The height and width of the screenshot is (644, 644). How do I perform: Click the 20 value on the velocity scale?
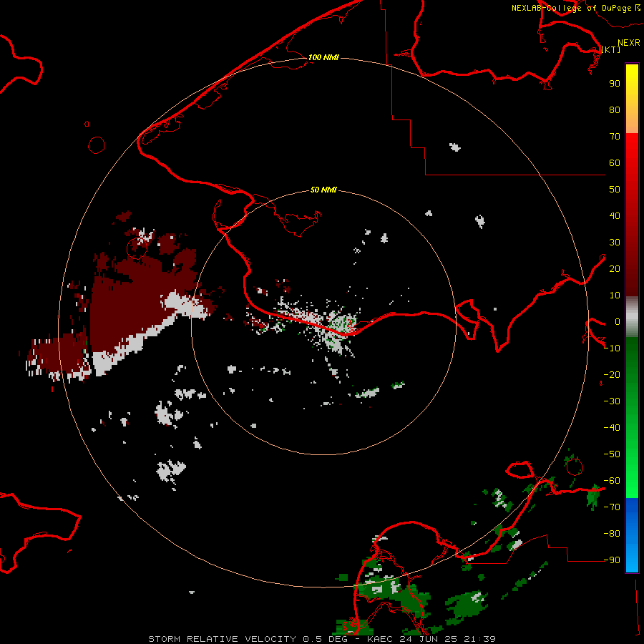[x=615, y=269]
